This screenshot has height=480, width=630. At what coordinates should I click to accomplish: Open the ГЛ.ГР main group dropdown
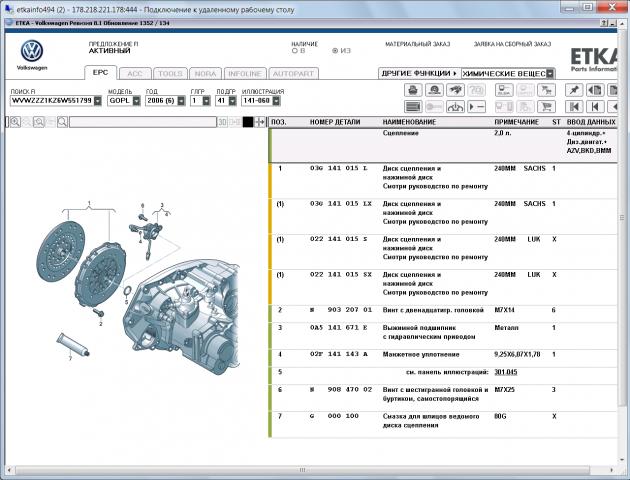(206, 101)
